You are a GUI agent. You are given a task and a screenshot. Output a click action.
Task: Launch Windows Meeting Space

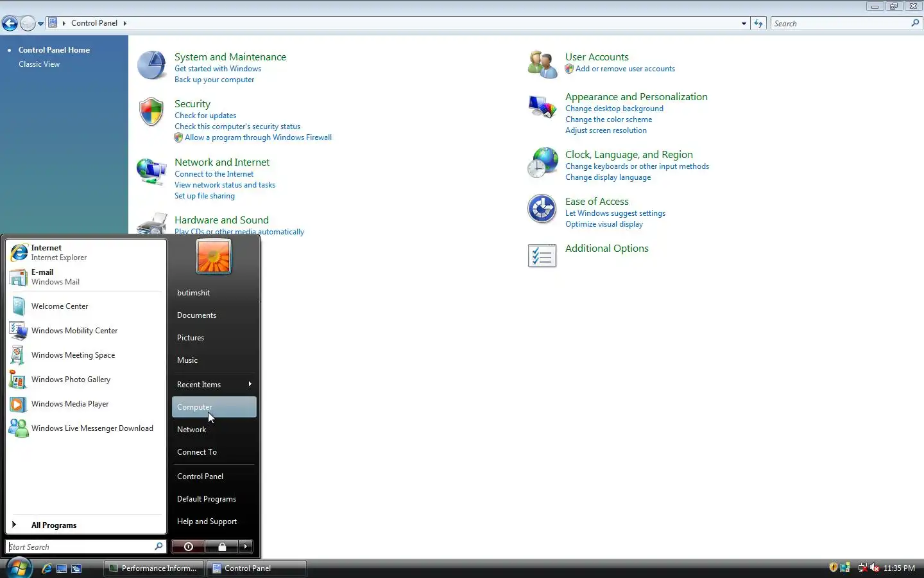86,355
